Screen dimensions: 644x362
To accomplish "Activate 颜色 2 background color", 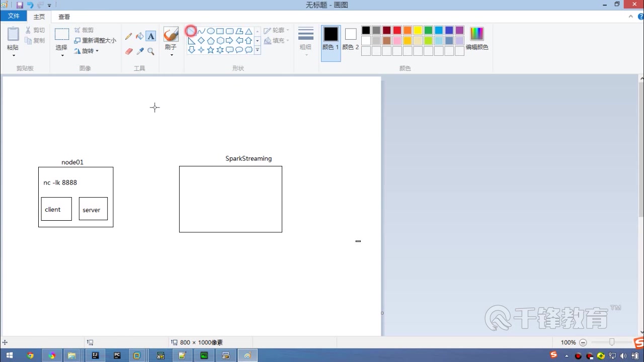I will tap(351, 38).
